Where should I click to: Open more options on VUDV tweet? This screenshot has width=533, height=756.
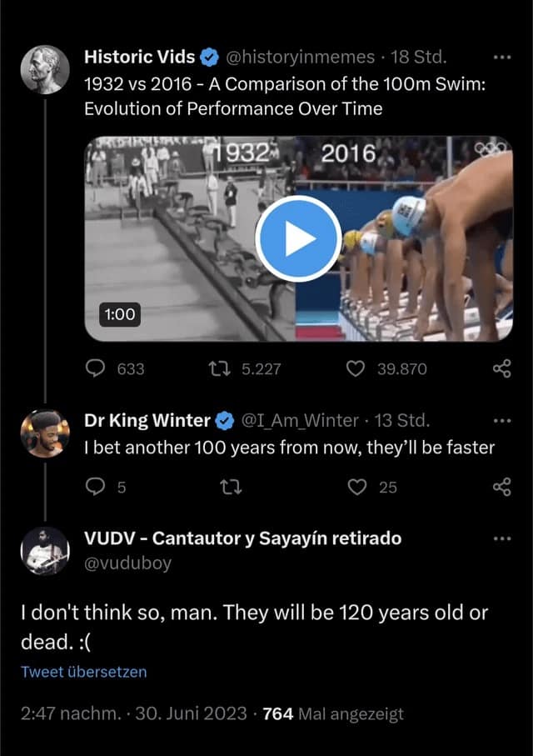coord(502,538)
